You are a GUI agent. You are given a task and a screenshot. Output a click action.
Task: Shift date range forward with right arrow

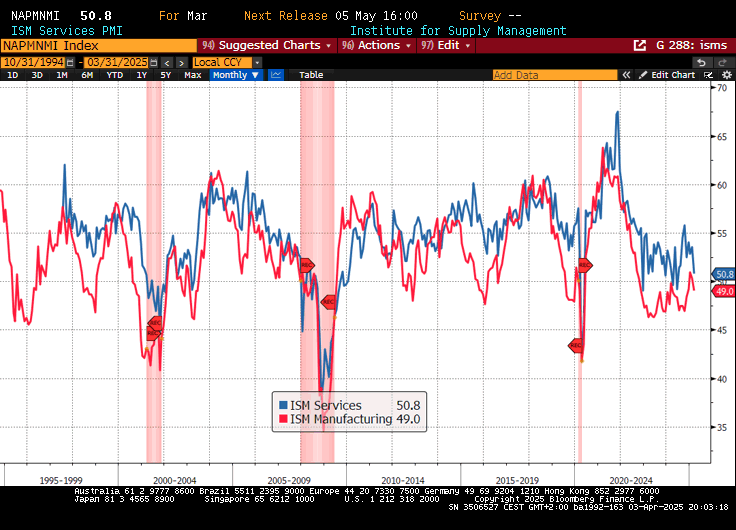pyautogui.click(x=182, y=62)
